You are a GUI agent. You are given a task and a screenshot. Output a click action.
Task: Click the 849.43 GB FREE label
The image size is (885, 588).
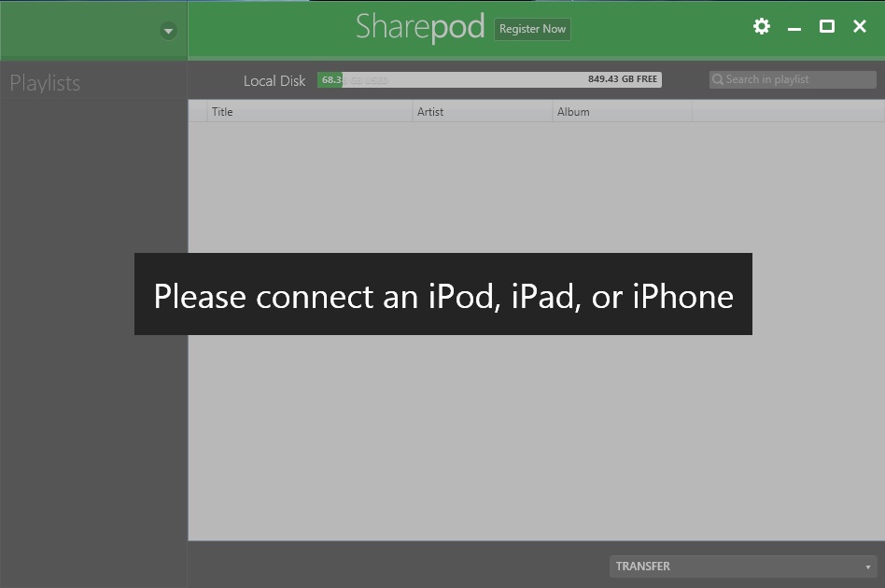pos(624,79)
